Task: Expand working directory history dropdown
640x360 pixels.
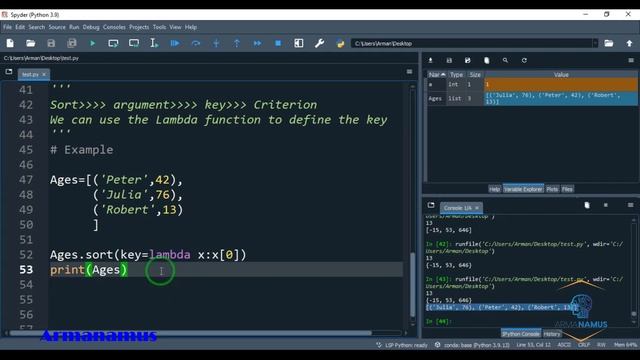Action: pyautogui.click(x=595, y=43)
